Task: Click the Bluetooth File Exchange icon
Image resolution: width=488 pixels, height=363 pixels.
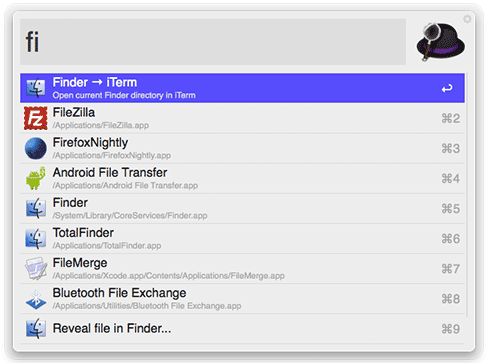Action: pos(36,299)
